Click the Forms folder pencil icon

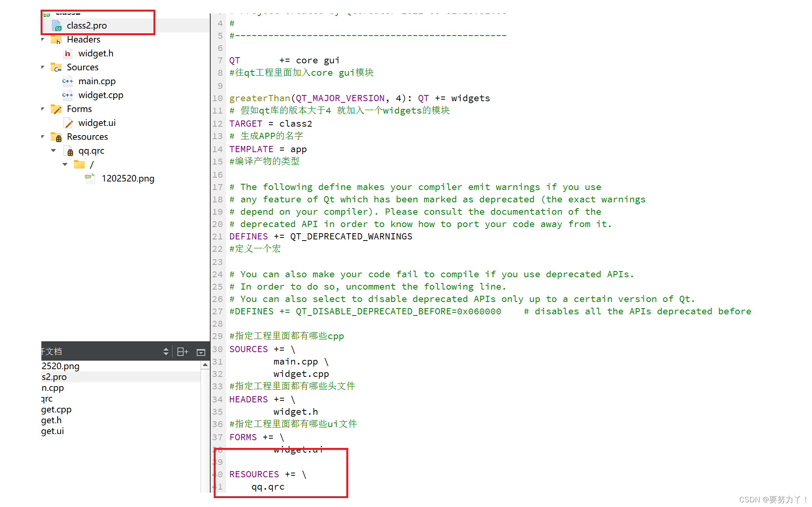56,109
